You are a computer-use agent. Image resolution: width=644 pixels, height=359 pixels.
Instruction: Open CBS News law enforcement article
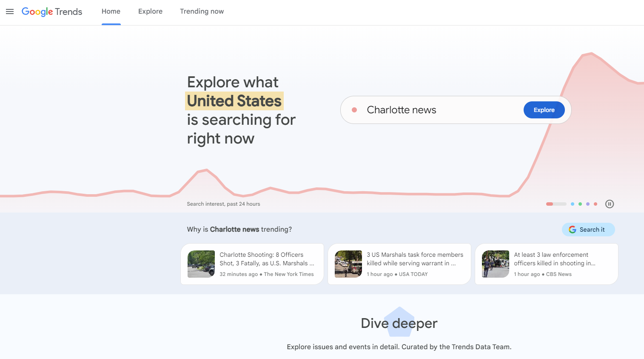click(x=547, y=264)
